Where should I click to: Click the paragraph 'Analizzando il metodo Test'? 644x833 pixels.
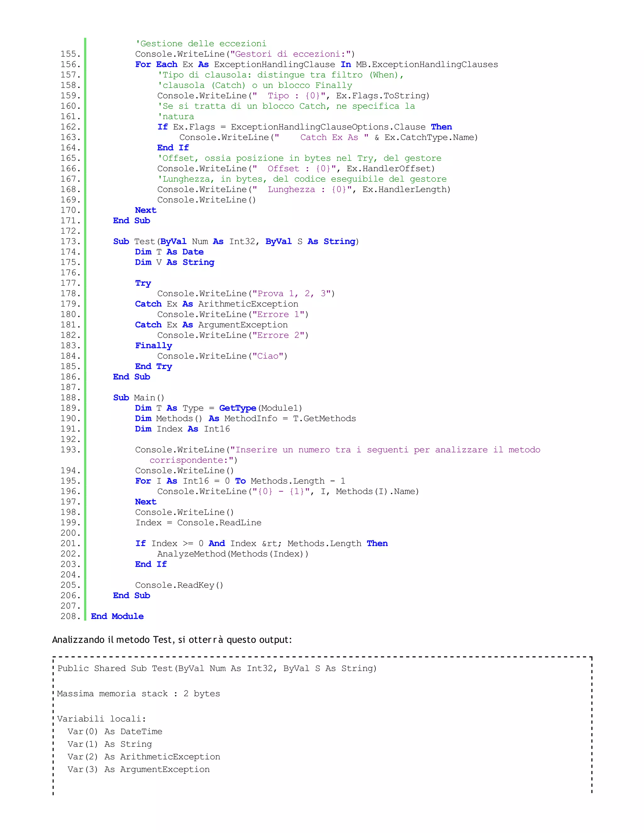[172, 640]
